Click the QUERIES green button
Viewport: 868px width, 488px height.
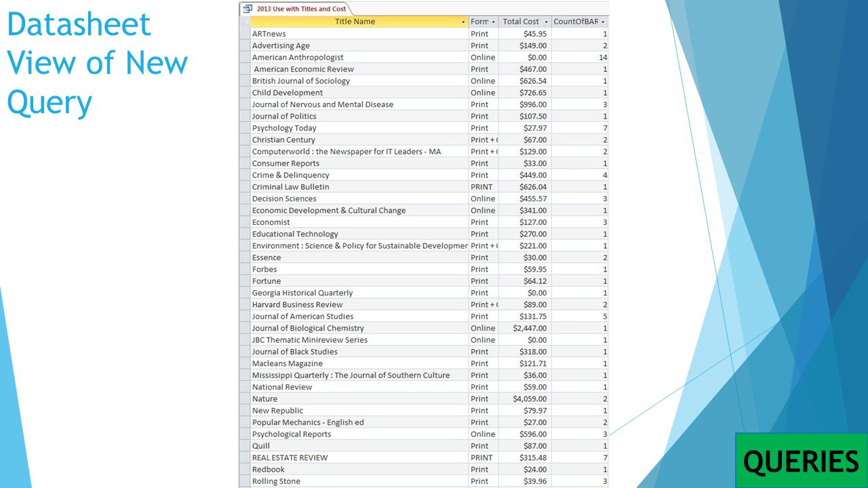[801, 460]
